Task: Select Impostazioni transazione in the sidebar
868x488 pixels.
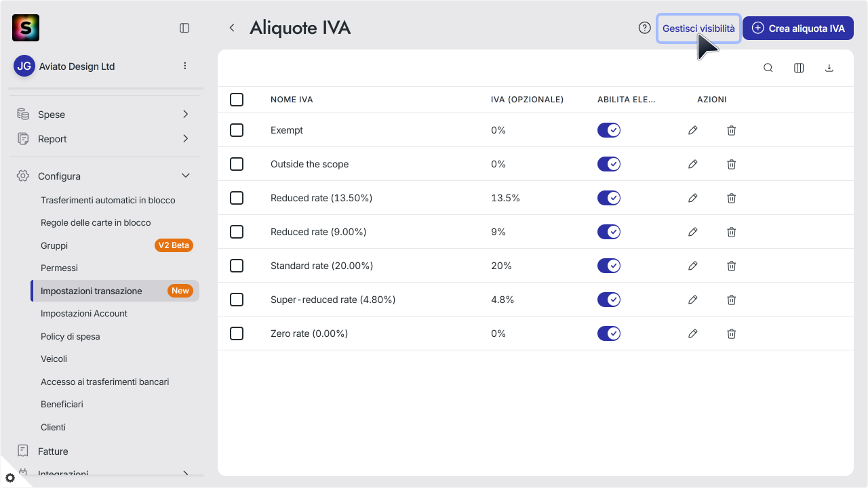Action: point(115,291)
